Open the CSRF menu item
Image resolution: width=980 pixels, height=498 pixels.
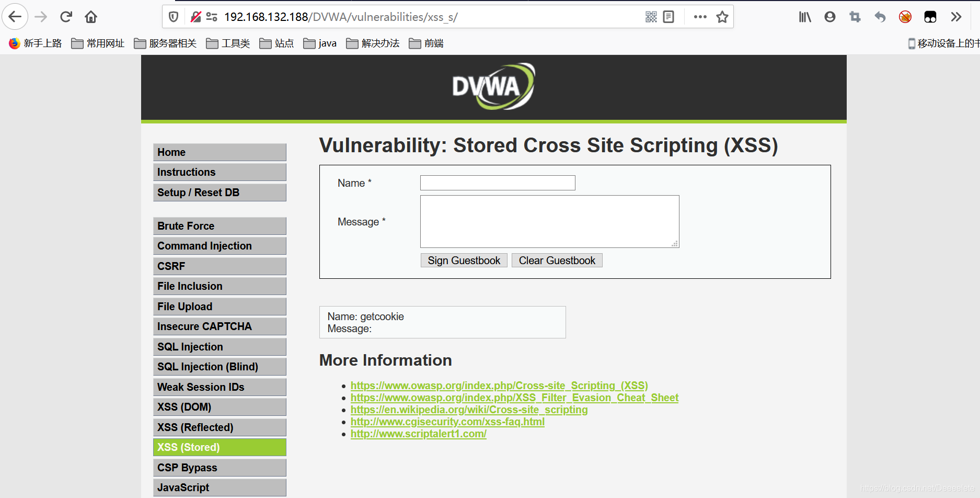220,266
